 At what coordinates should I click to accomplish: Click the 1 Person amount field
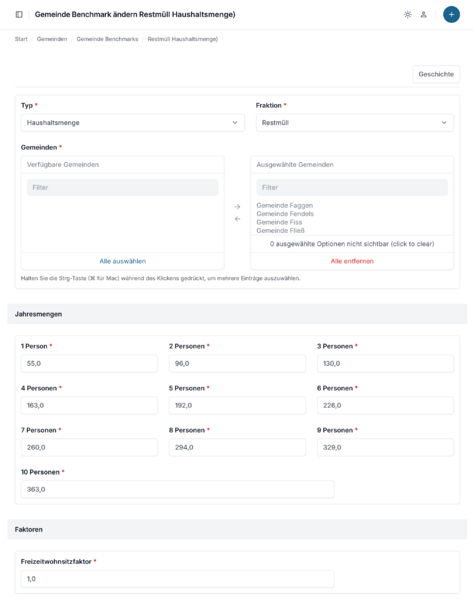point(89,364)
